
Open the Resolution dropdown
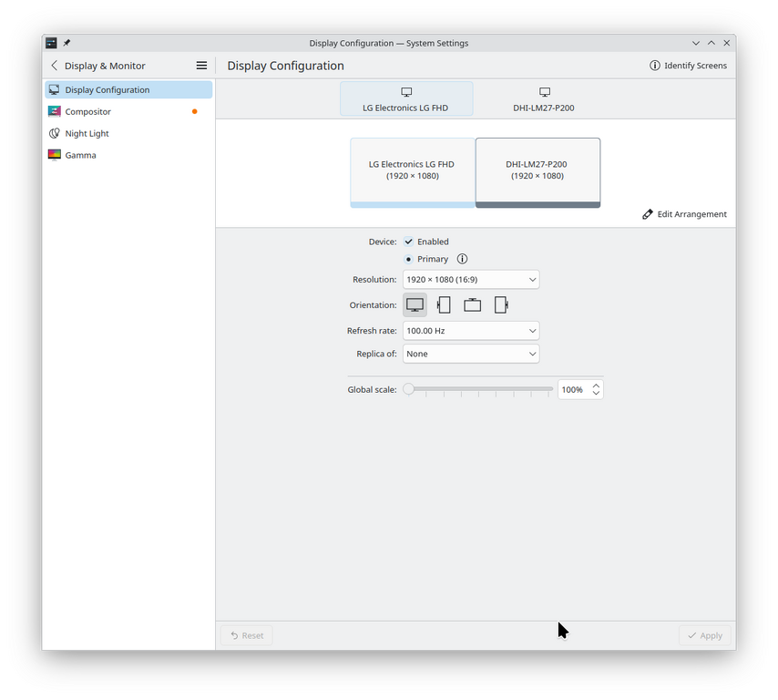click(x=470, y=280)
